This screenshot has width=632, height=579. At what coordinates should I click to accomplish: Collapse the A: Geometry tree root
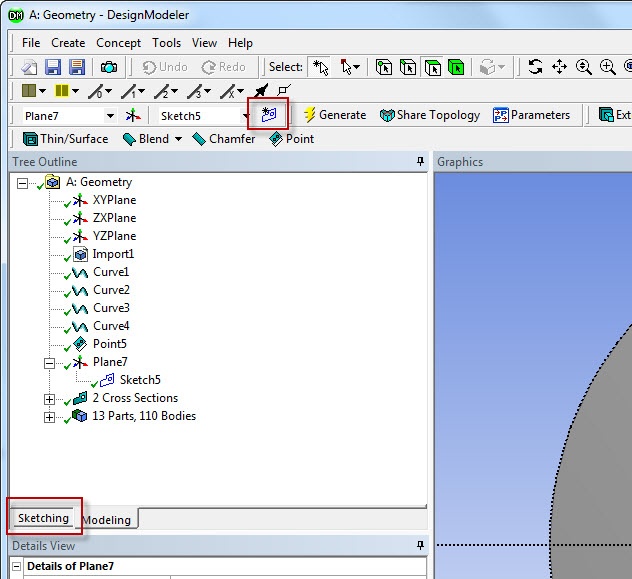tap(22, 183)
